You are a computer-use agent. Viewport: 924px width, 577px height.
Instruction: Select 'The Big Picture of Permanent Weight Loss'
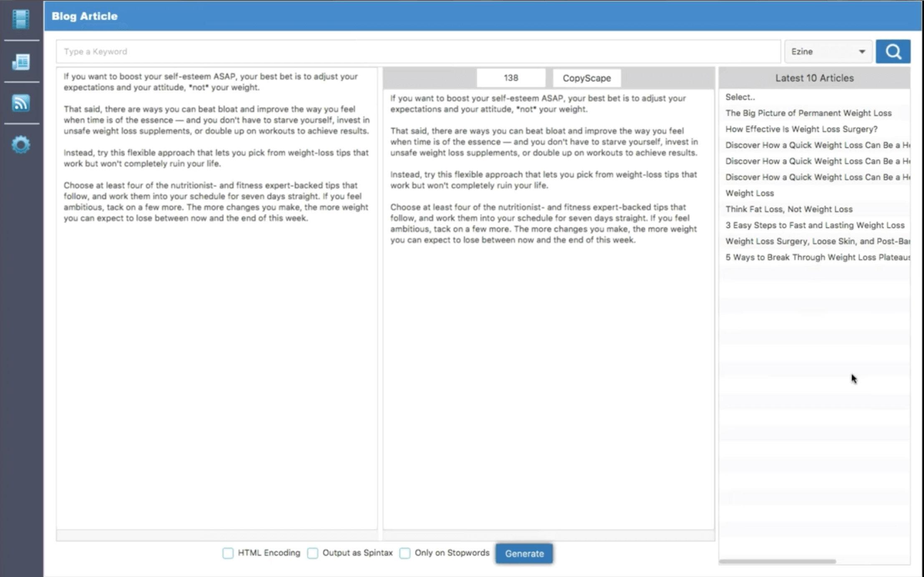(x=814, y=113)
